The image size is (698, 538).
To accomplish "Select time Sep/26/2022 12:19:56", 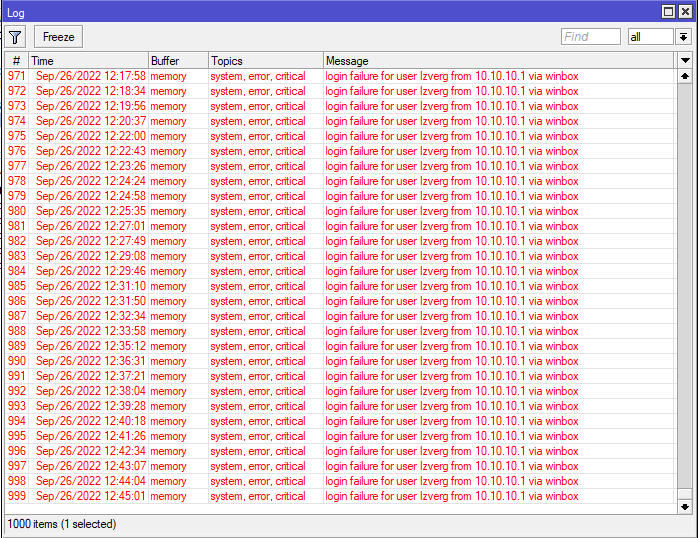I will (90, 106).
